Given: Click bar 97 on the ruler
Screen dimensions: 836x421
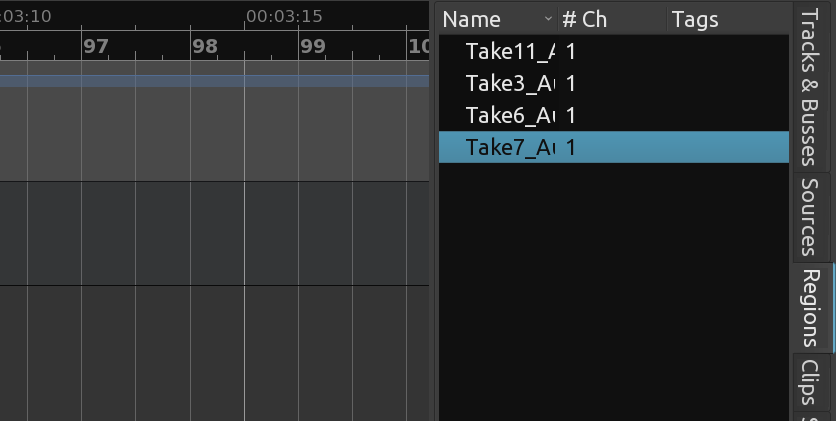Looking at the screenshot, I should (96, 47).
